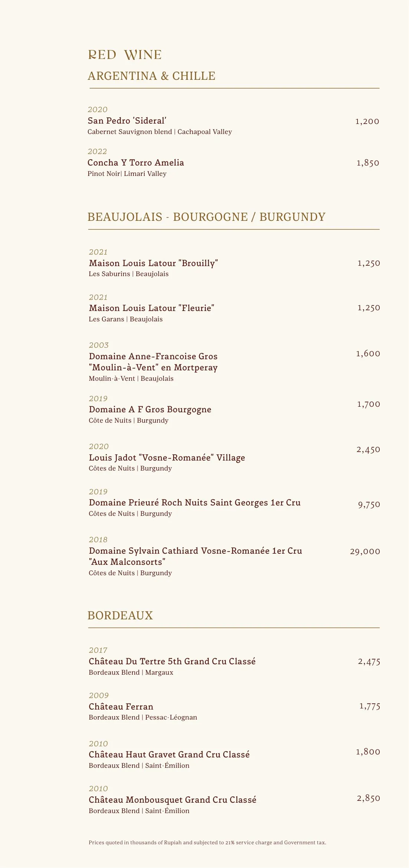The image size is (409, 868).
Task: Click the BORDEAUX section heading
Action: point(120,616)
